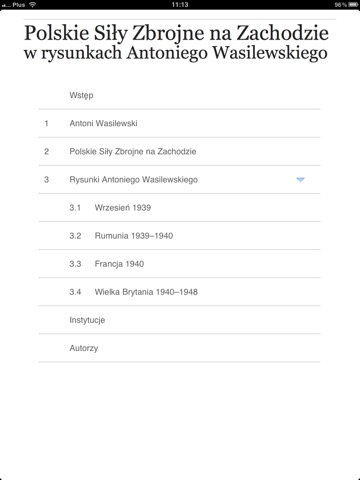Tap the Wi-Fi icon in status bar

32,5
